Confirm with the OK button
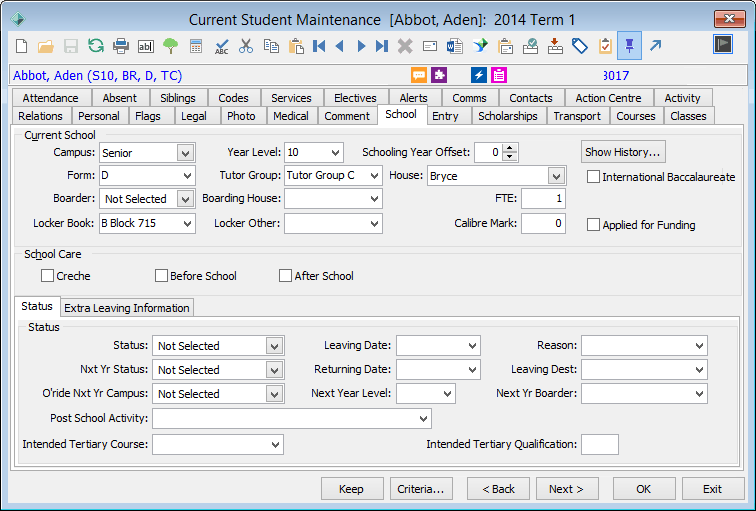Image resolution: width=756 pixels, height=511 pixels. [x=644, y=489]
